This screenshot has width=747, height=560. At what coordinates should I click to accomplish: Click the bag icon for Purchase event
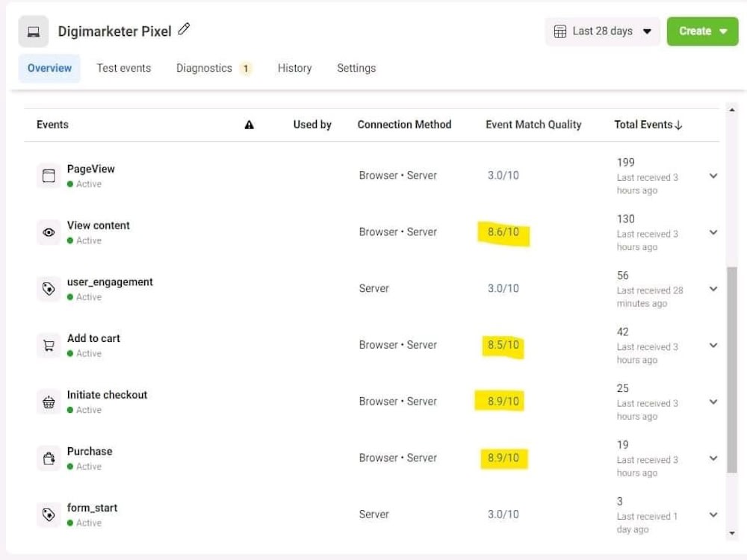pos(49,458)
